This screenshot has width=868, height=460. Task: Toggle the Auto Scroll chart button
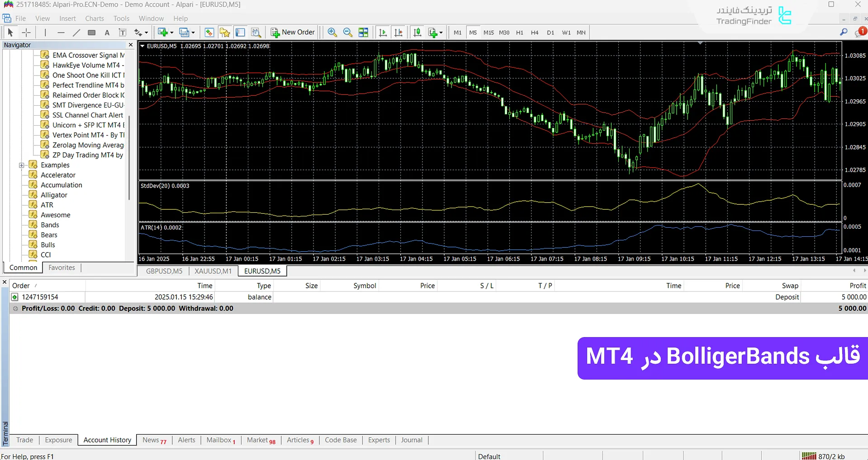[x=383, y=33]
